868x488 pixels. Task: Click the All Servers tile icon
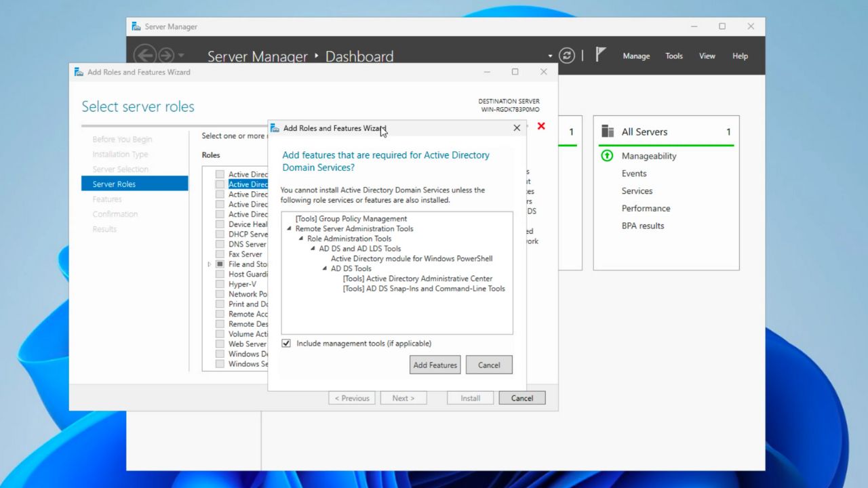[608, 131]
